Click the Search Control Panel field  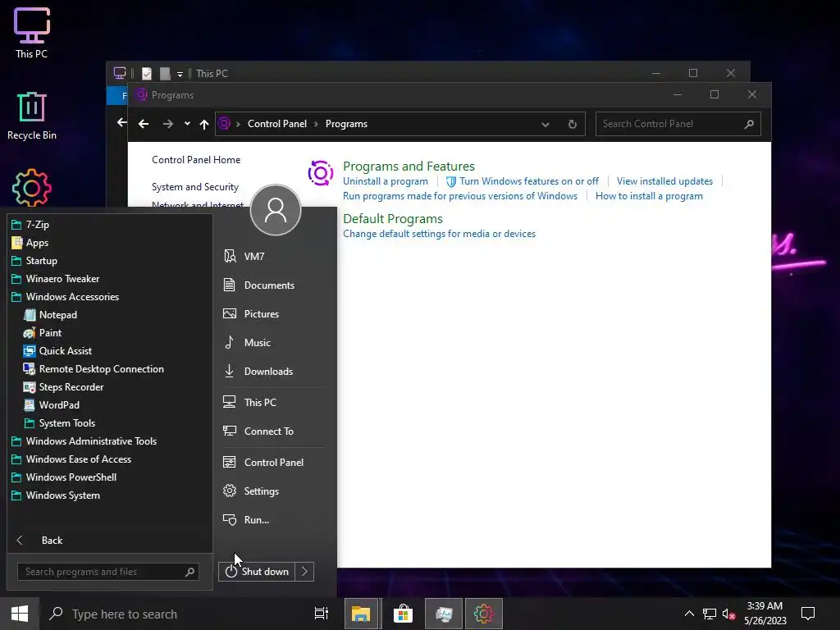[x=678, y=125]
